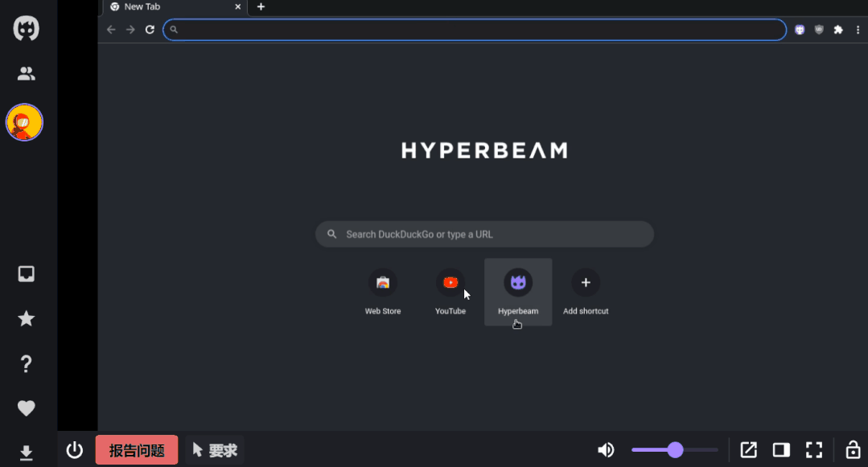Click the 要求 control button

(x=215, y=450)
